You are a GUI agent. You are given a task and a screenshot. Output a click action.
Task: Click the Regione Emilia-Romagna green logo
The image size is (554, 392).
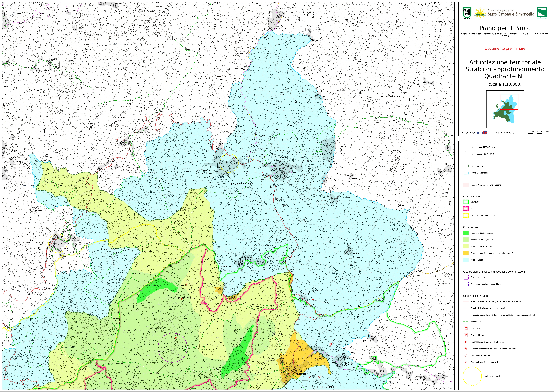pos(542,12)
